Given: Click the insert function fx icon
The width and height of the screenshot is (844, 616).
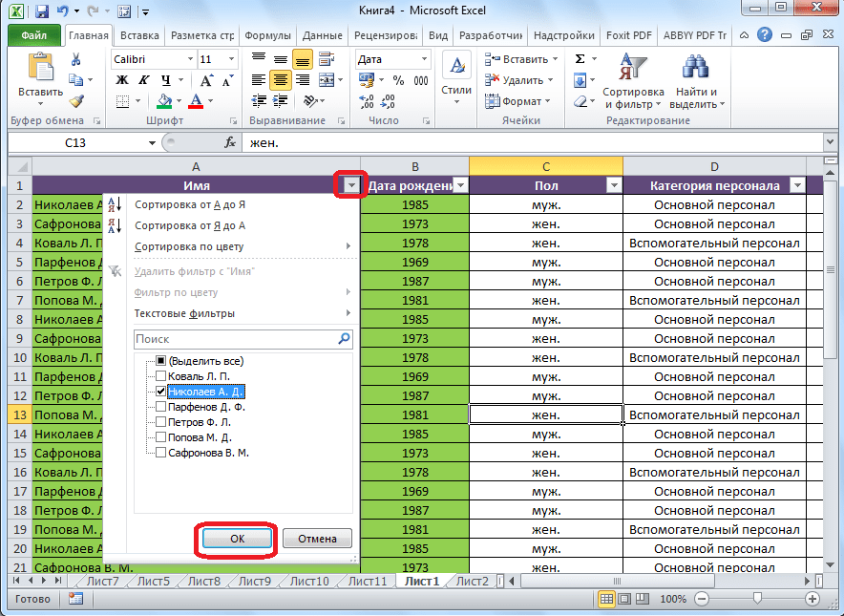Looking at the screenshot, I should coord(230,142).
